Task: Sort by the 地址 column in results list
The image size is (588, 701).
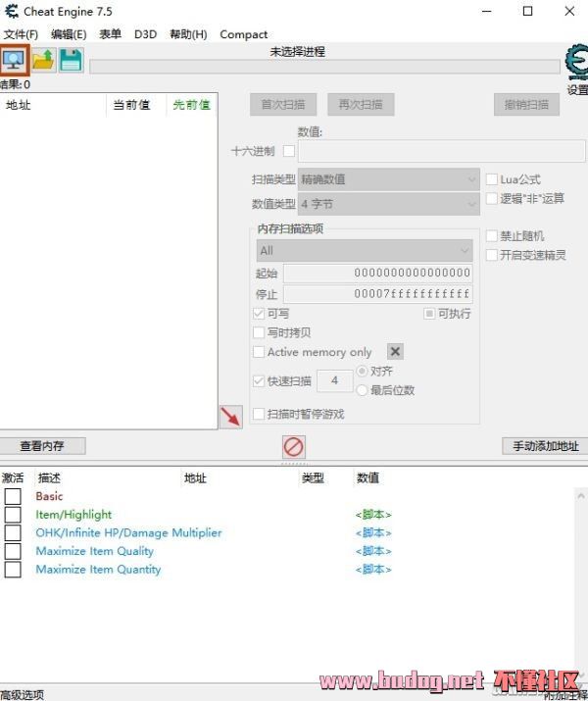Action: [53, 105]
